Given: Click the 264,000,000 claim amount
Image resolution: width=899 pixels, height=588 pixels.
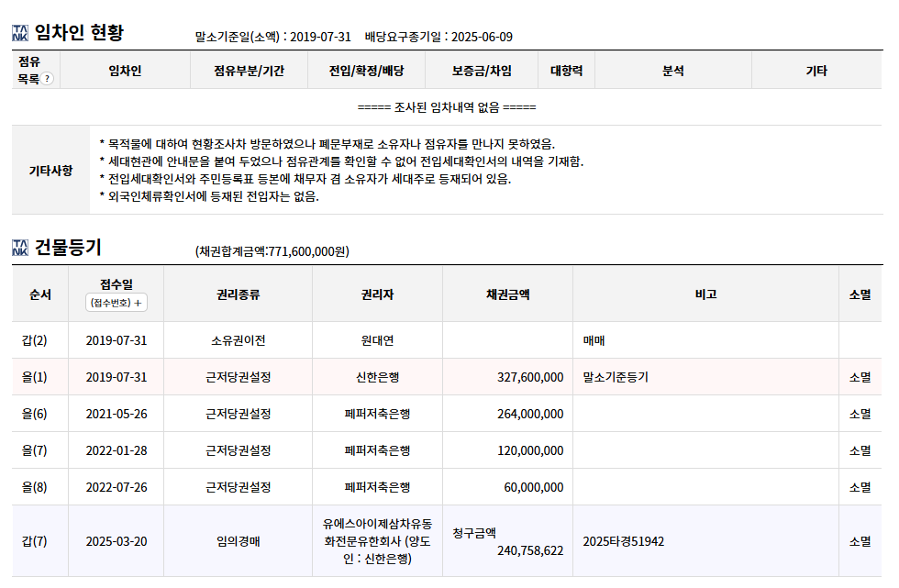Looking at the screenshot, I should click(x=530, y=414).
